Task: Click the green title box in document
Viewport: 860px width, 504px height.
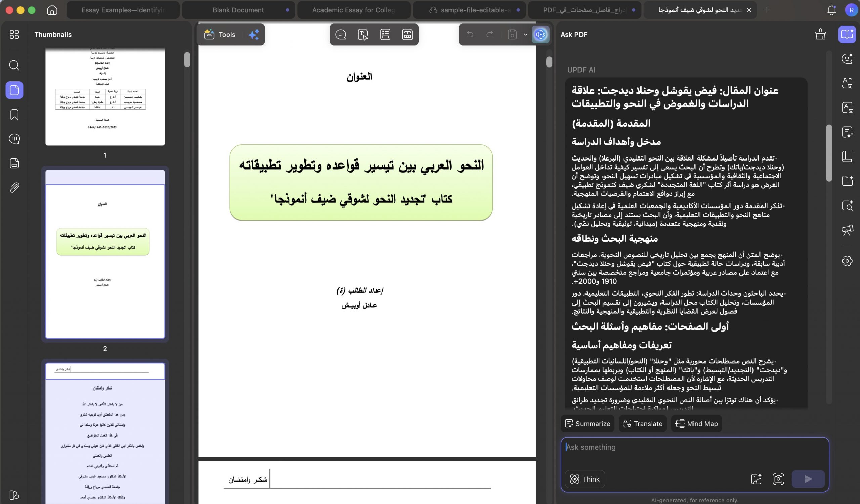Action: (361, 182)
